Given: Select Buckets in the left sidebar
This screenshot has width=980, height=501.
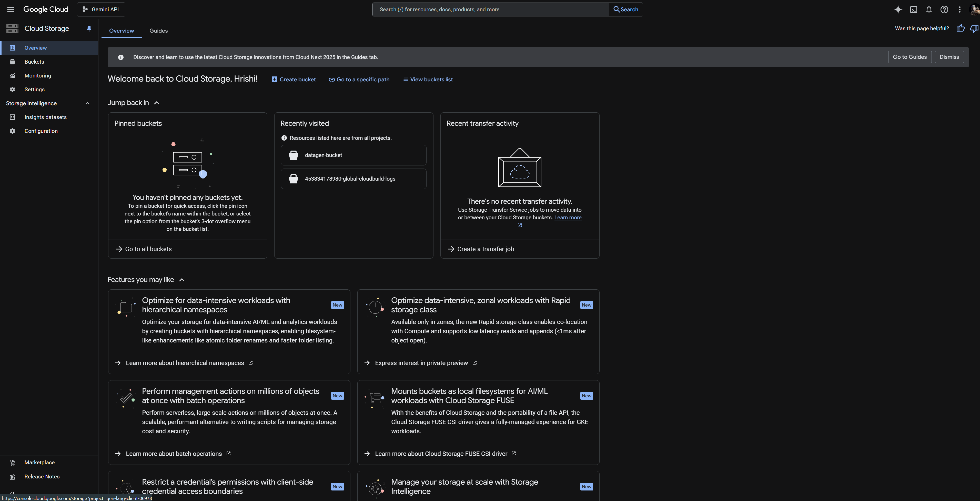Looking at the screenshot, I should [49, 62].
